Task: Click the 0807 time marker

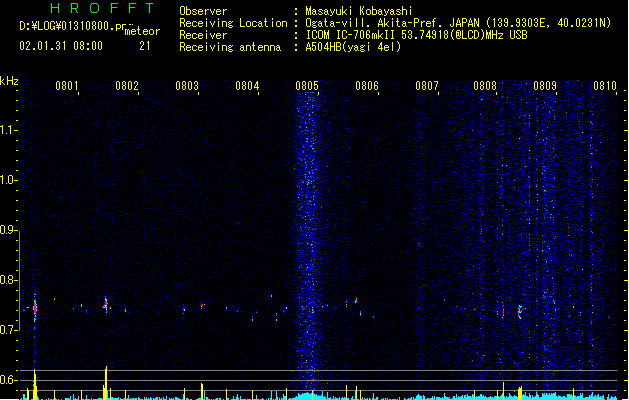Action: click(427, 86)
